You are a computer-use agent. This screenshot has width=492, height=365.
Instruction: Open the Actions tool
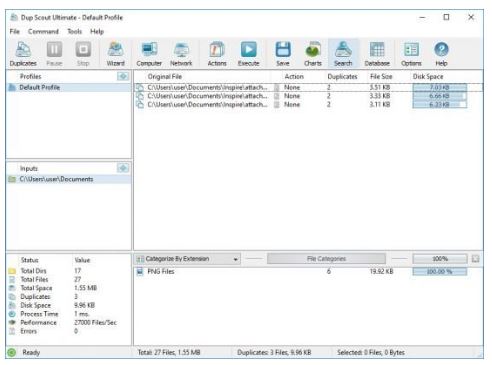217,53
